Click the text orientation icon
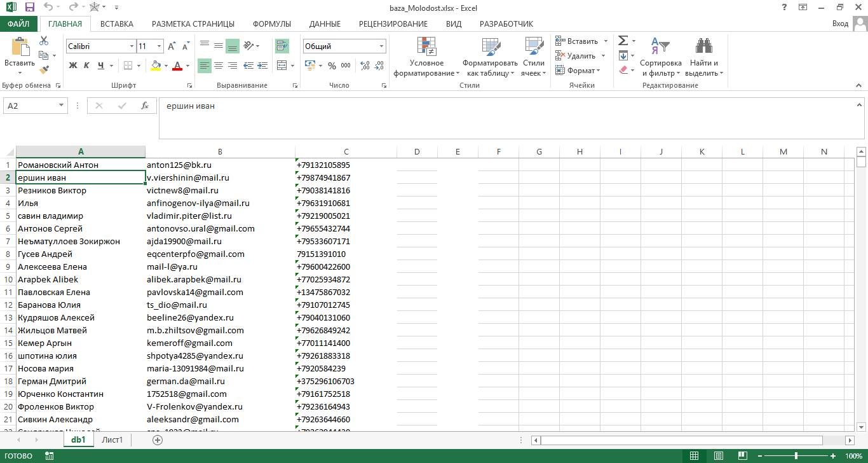868x463 pixels. [248, 46]
